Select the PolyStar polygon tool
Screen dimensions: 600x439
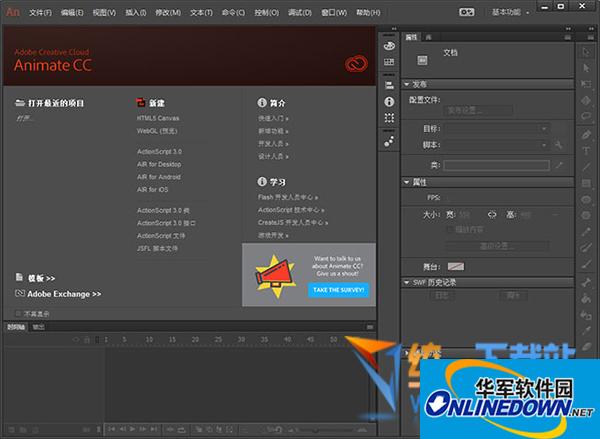[x=586, y=215]
